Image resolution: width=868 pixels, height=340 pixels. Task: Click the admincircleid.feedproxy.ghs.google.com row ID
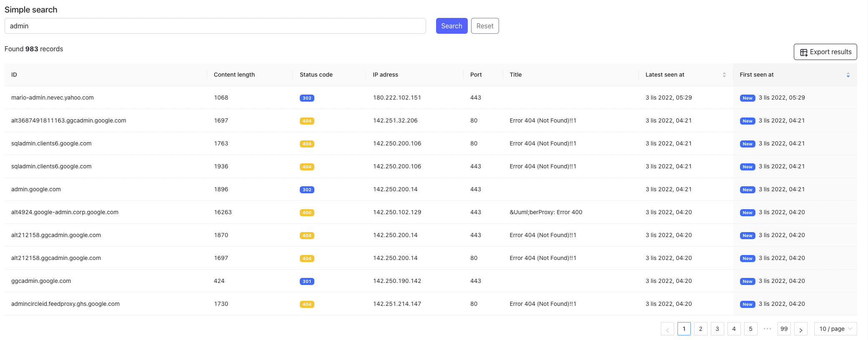[x=65, y=304]
